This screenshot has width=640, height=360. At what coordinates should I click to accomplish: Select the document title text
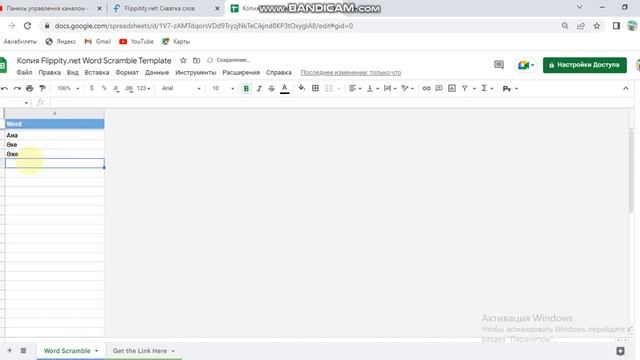pyautogui.click(x=94, y=60)
